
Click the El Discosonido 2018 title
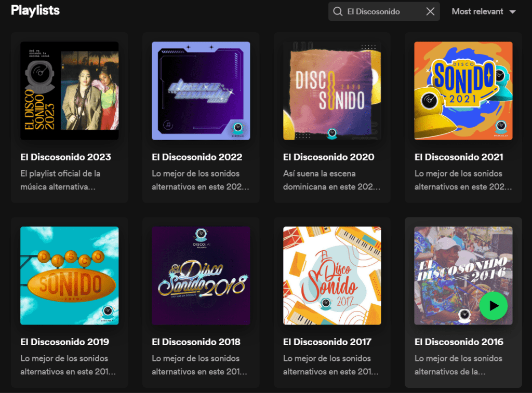pyautogui.click(x=196, y=342)
